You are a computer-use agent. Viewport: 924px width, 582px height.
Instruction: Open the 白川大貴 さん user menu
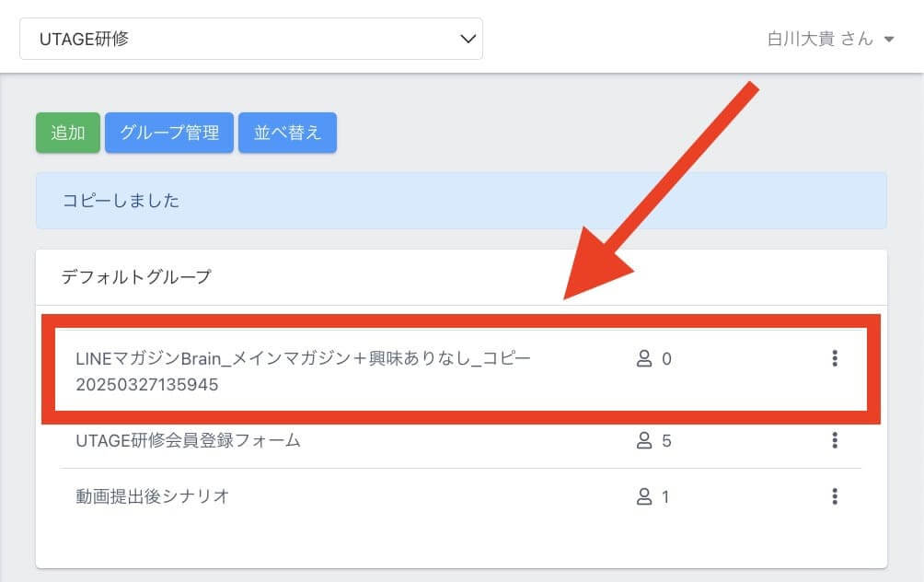pos(830,39)
